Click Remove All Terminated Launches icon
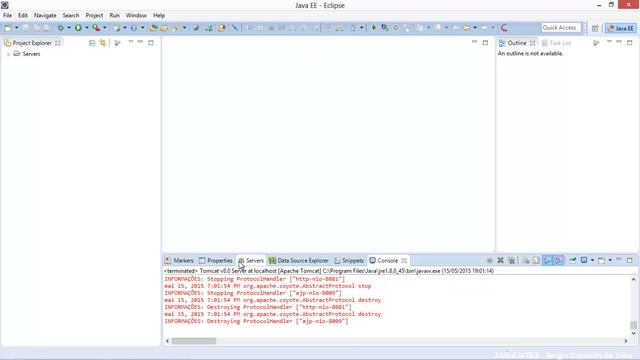 pos(511,260)
